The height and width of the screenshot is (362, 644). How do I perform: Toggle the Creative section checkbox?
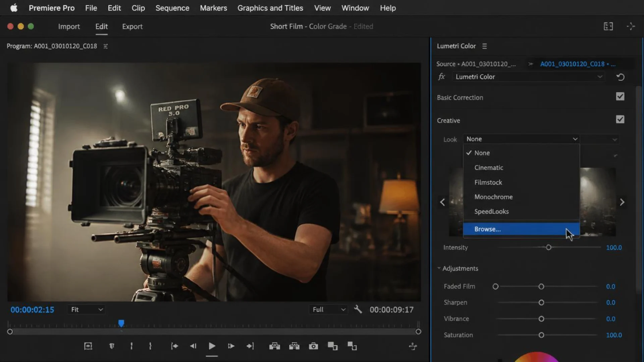click(620, 119)
